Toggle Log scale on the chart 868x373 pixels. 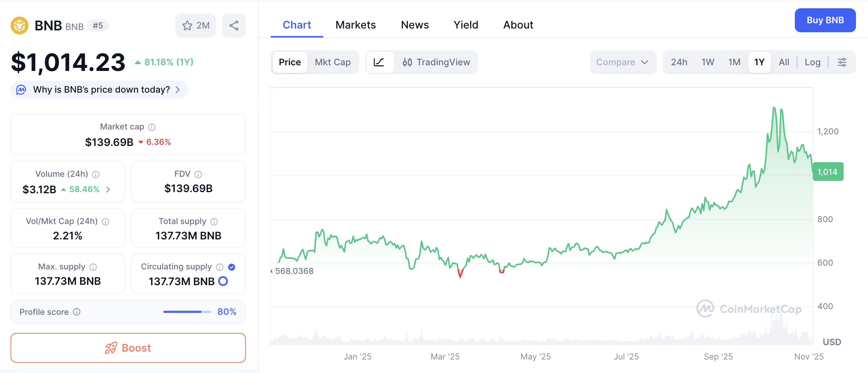coord(812,62)
